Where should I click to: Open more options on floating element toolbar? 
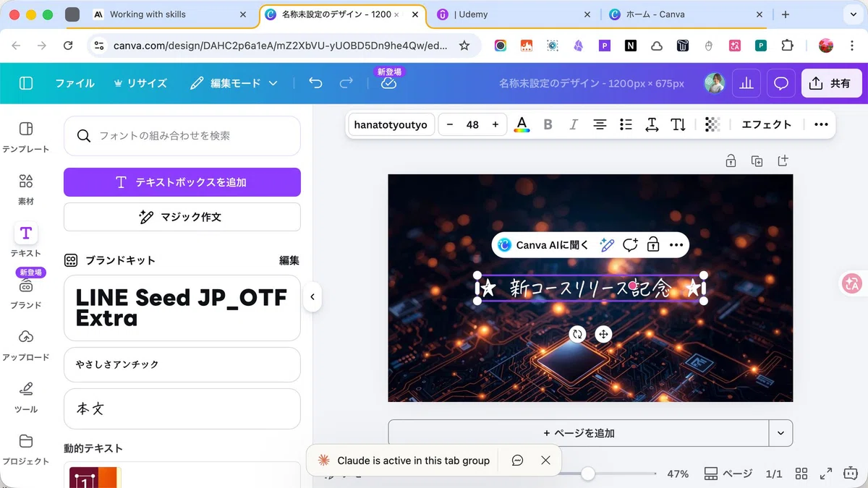676,245
